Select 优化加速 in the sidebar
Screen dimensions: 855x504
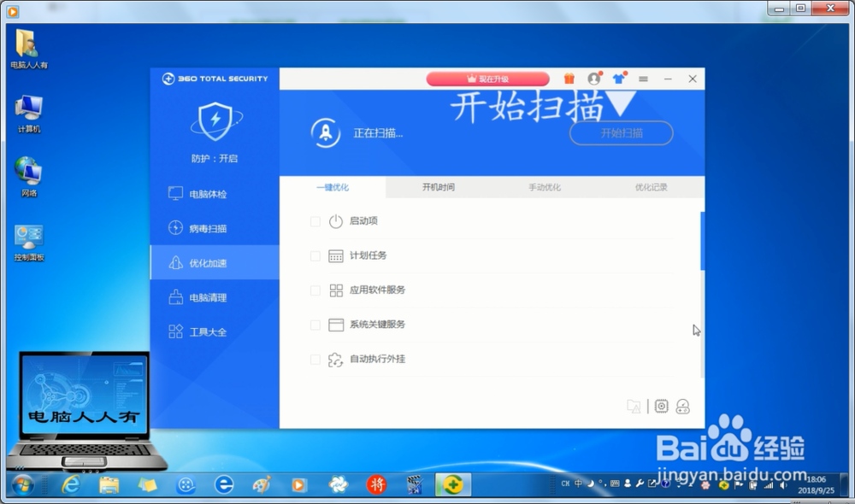[x=215, y=262]
